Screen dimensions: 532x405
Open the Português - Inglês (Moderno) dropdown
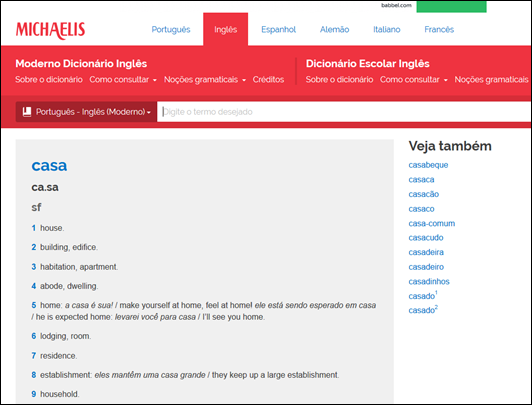(x=86, y=112)
